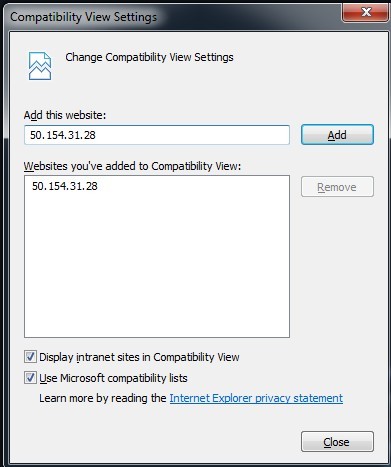The height and width of the screenshot is (467, 391).
Task: Click the "Websites you've added to Compatibility View:" label
Action: pyautogui.click(x=132, y=166)
